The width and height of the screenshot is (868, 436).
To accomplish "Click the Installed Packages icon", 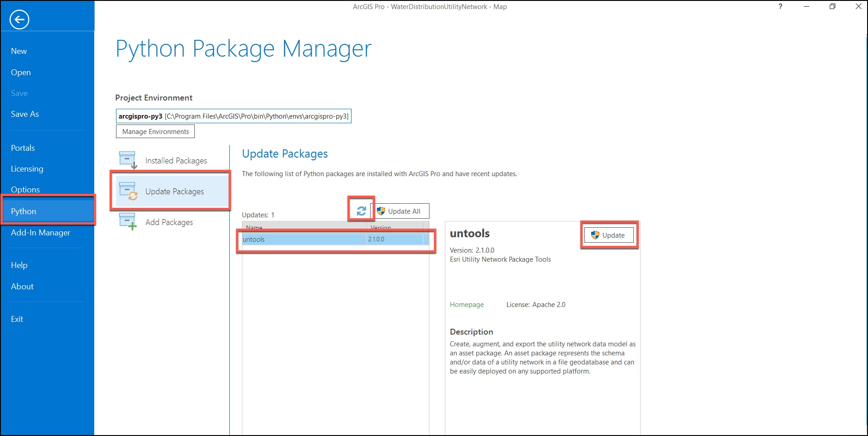I will click(x=128, y=160).
